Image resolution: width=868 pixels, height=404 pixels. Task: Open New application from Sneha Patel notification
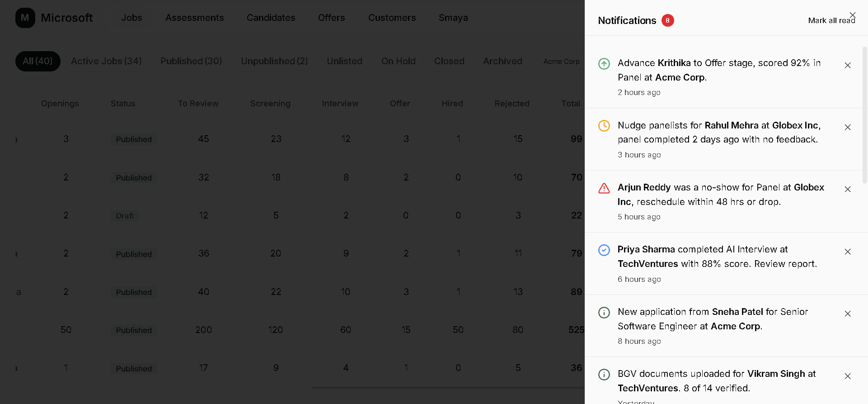tap(713, 319)
